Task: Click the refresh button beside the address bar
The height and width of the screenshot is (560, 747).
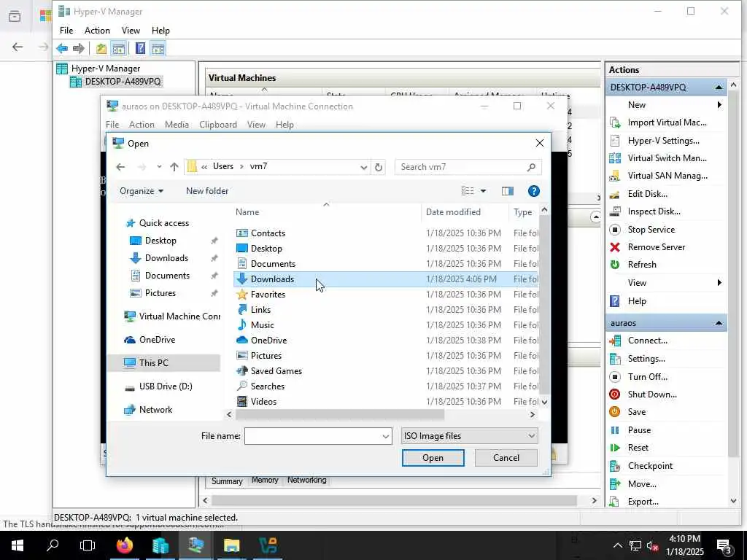Action: pos(379,167)
